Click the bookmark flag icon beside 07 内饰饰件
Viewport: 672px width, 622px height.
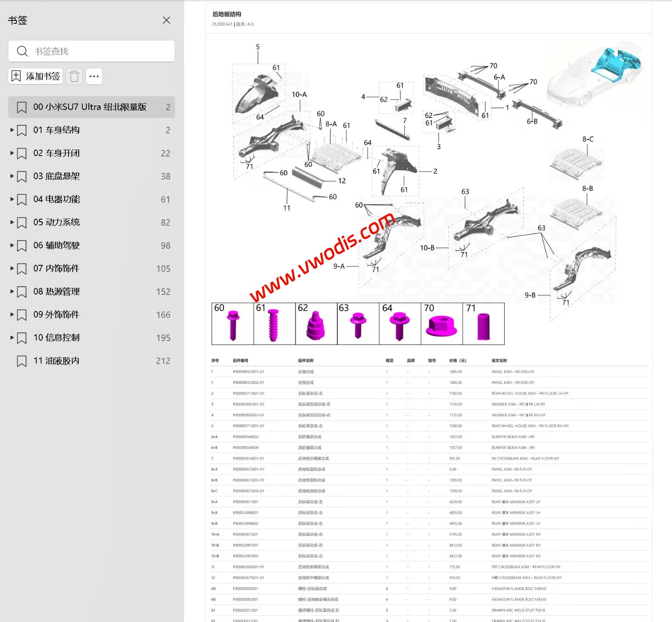coord(21,268)
